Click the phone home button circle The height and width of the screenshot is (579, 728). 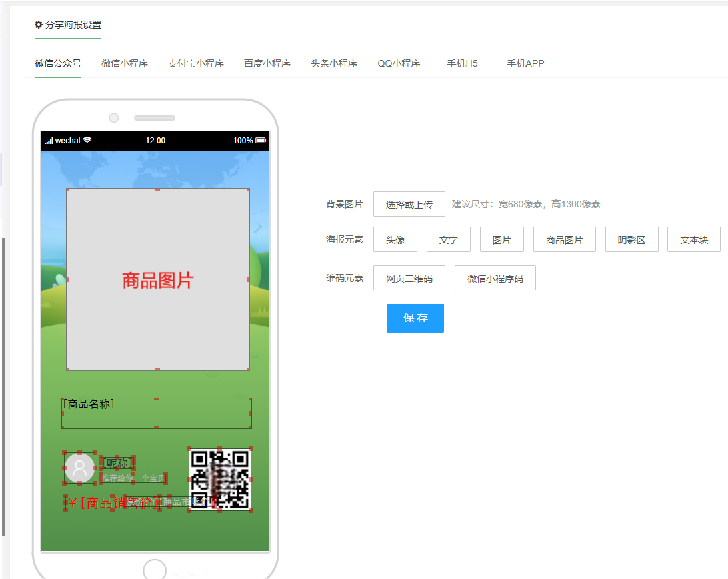tap(155, 570)
